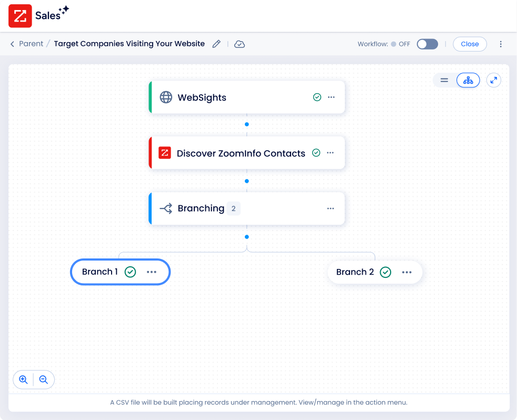Viewport: 517px width, 420px height.
Task: Click the cloud saved status icon
Action: 240,44
